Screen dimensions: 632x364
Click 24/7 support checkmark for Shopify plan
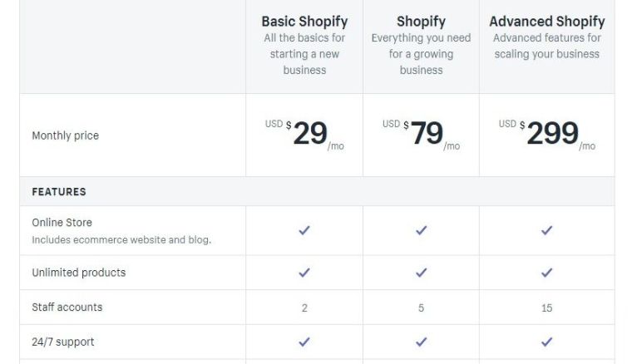(421, 342)
